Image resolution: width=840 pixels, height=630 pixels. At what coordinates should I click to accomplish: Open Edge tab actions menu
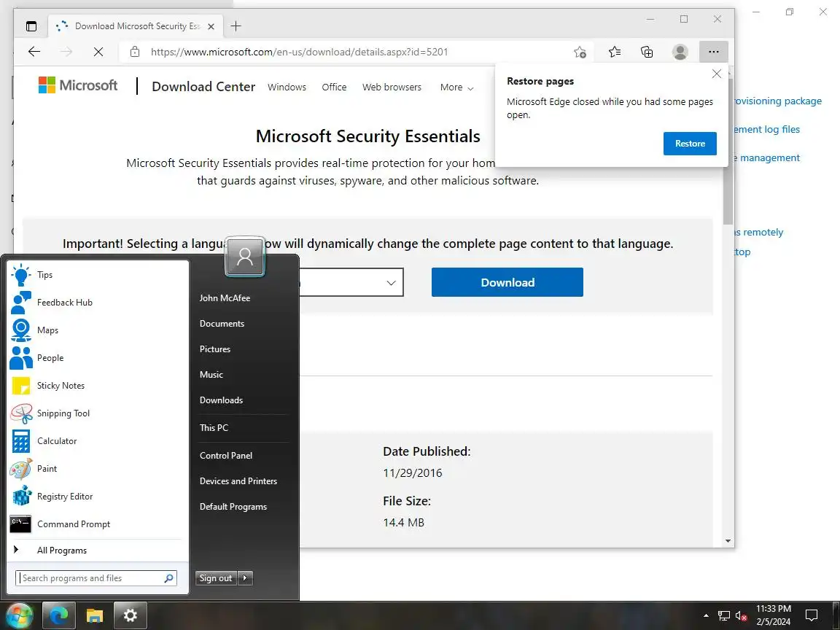click(x=31, y=26)
